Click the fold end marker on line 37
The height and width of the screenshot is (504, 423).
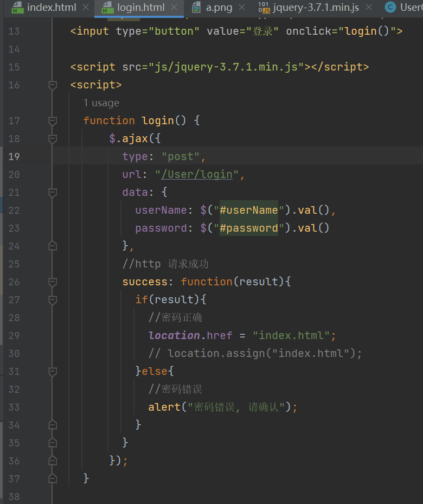[53, 479]
